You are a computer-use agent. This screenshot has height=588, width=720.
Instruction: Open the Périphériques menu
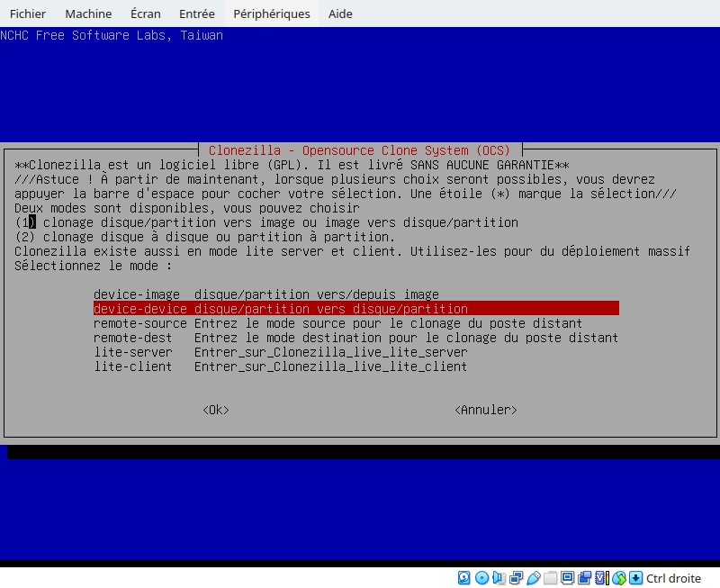(272, 14)
